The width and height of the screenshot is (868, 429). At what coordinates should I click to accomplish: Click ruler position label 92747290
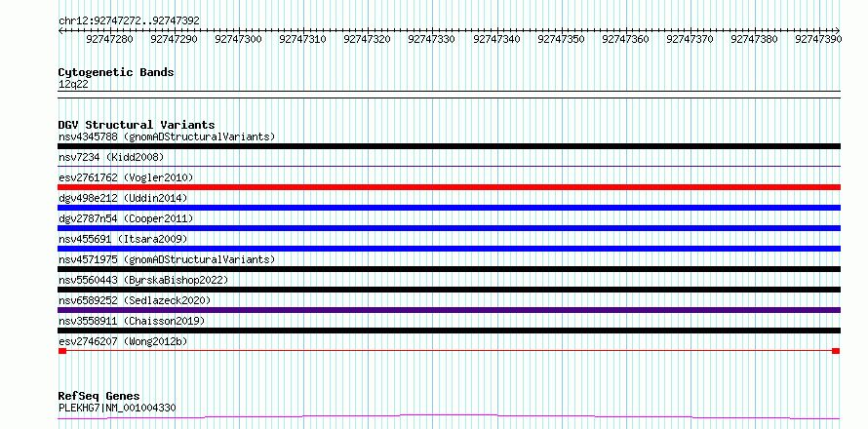click(x=174, y=39)
